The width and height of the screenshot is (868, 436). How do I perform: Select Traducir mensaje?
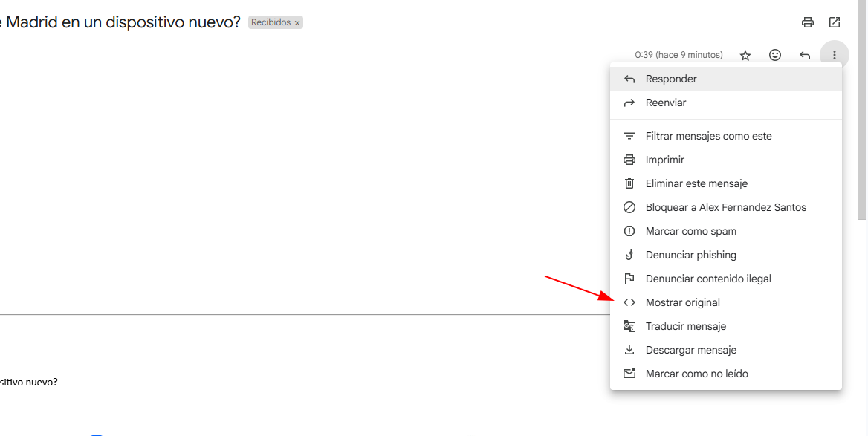(726, 327)
